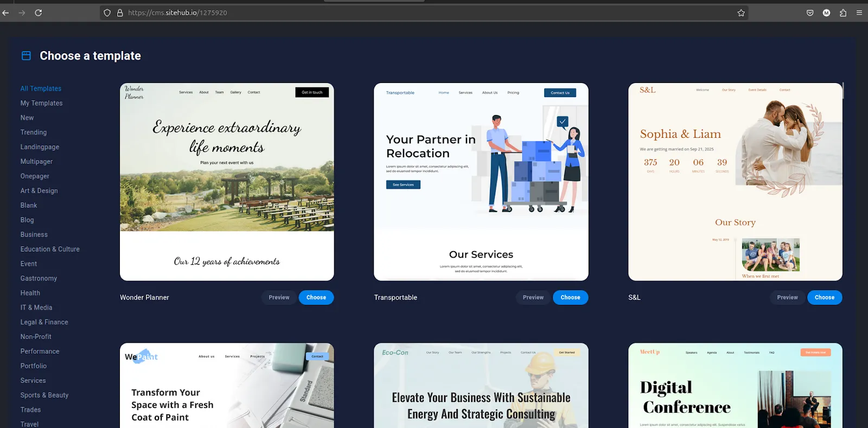The image size is (868, 428).
Task: Show Education & Culture templates
Action: tap(50, 249)
